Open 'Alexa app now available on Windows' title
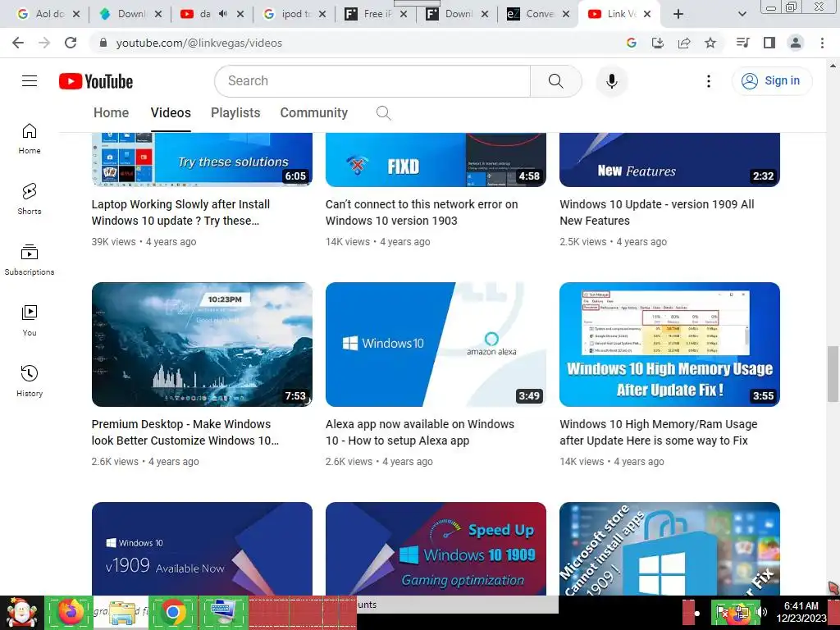Image resolution: width=840 pixels, height=630 pixels. [x=420, y=431]
